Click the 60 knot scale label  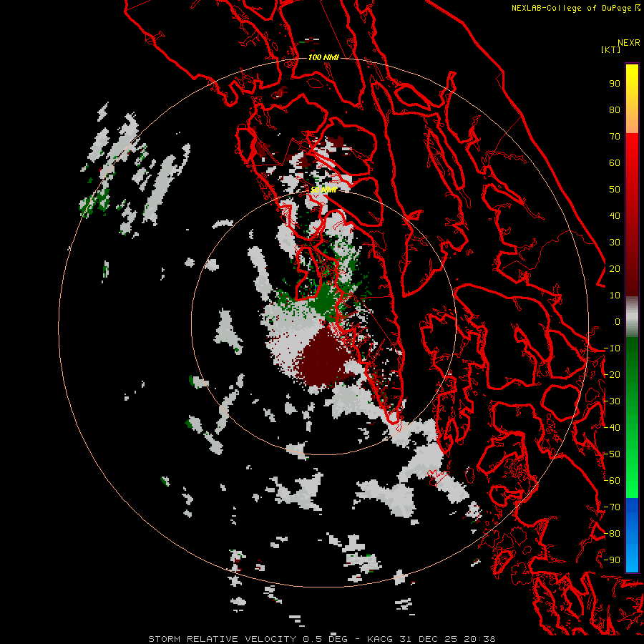click(615, 163)
